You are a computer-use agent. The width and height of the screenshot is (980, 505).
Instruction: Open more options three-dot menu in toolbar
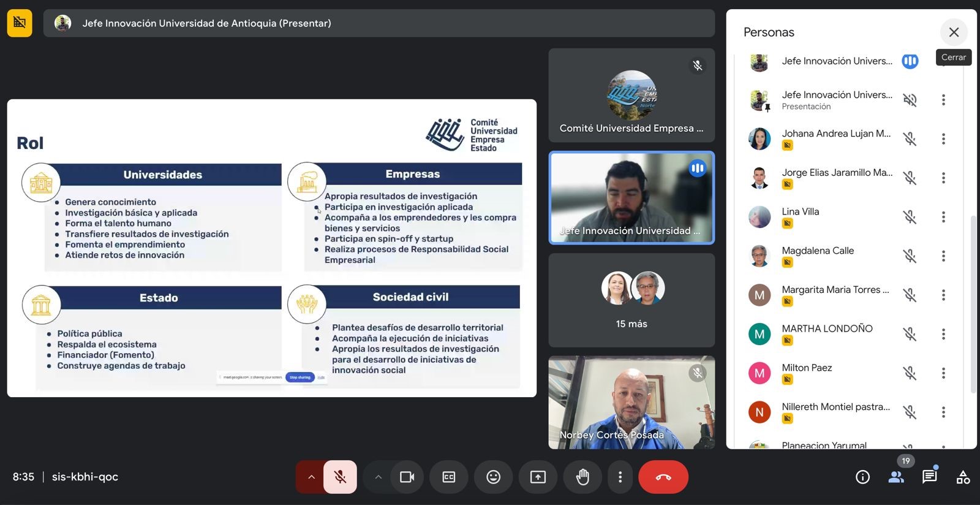pyautogui.click(x=620, y=477)
